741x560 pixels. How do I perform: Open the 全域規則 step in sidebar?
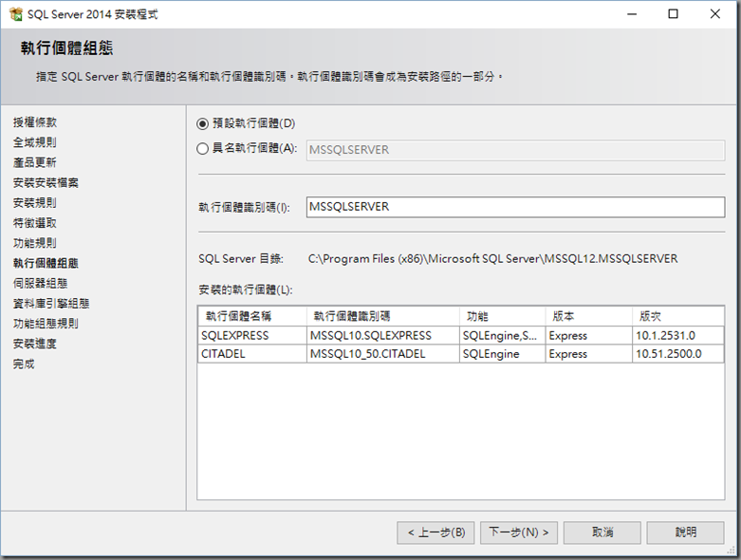pyautogui.click(x=35, y=142)
